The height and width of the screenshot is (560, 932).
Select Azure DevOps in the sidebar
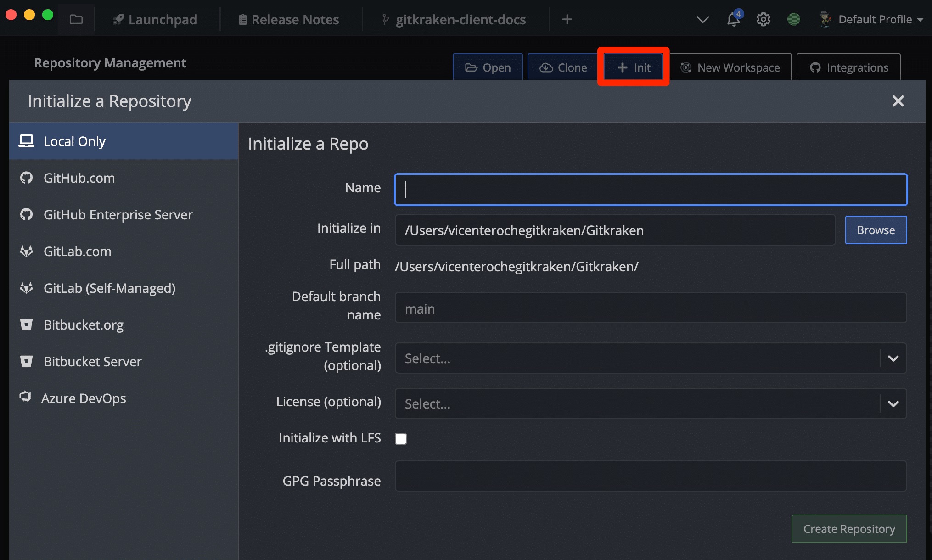(x=83, y=398)
